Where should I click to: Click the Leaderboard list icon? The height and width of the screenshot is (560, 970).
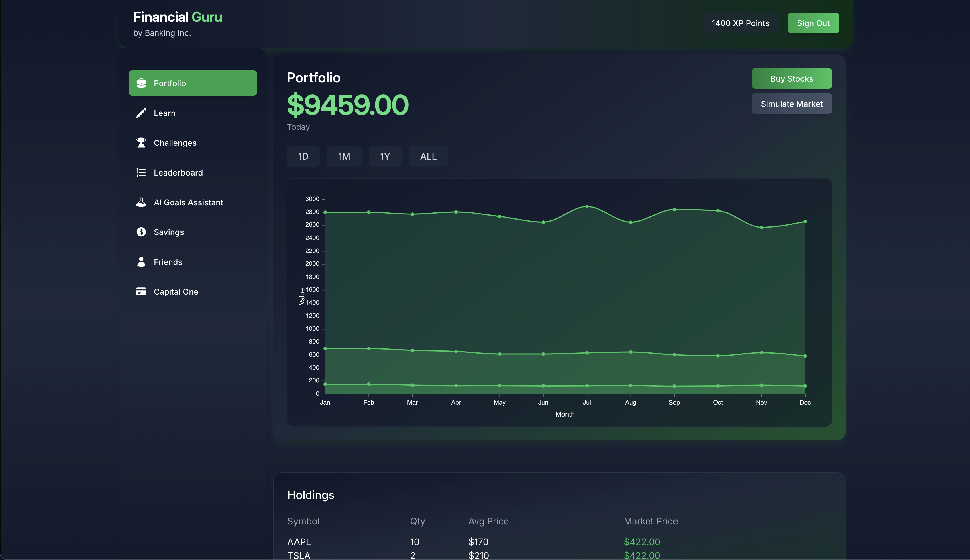click(x=141, y=172)
